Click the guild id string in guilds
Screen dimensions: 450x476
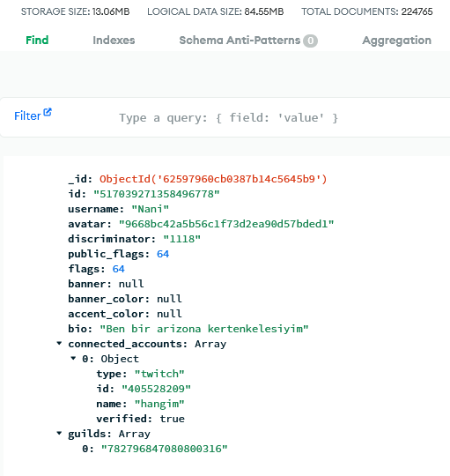click(164, 449)
